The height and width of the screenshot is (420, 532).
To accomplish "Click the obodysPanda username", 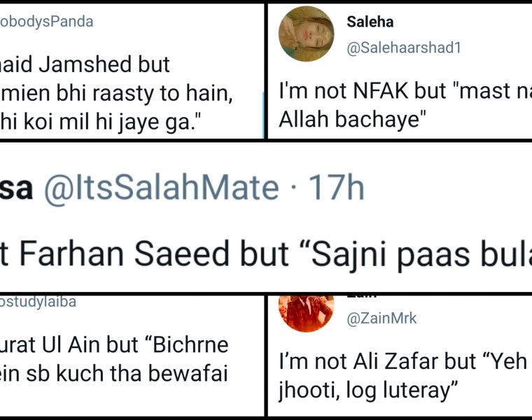I will click(46, 22).
